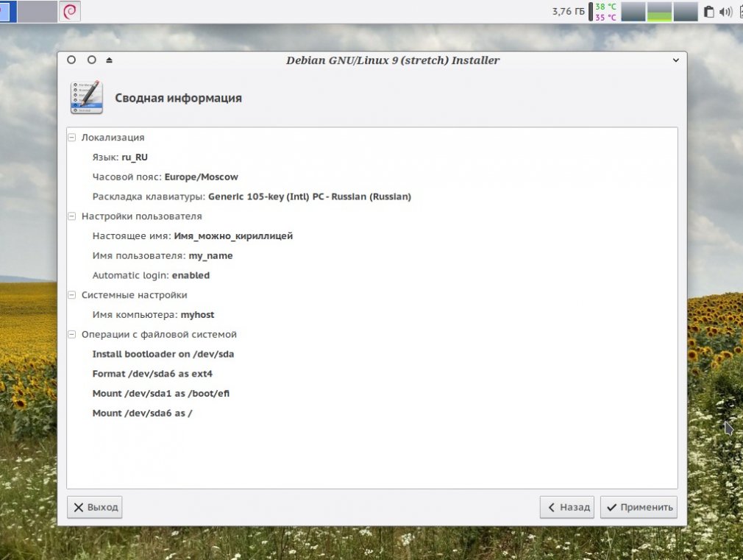Open the Debian swirl menu in the panel
Viewport: 743px width, 560px height.
[70, 11]
